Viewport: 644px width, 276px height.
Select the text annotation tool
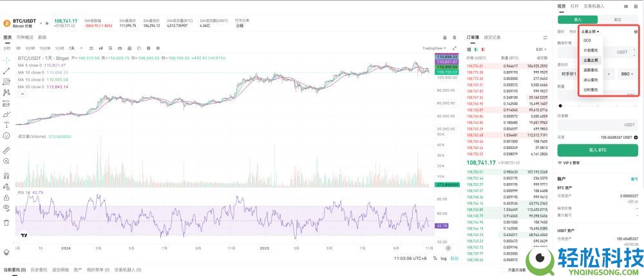pyautogui.click(x=6, y=124)
